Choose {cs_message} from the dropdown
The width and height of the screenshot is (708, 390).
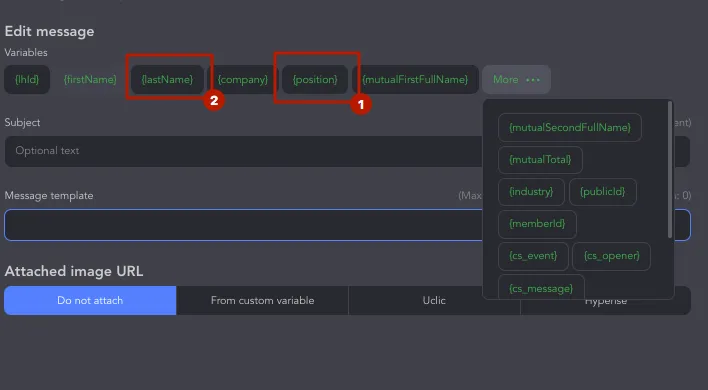[x=541, y=288]
